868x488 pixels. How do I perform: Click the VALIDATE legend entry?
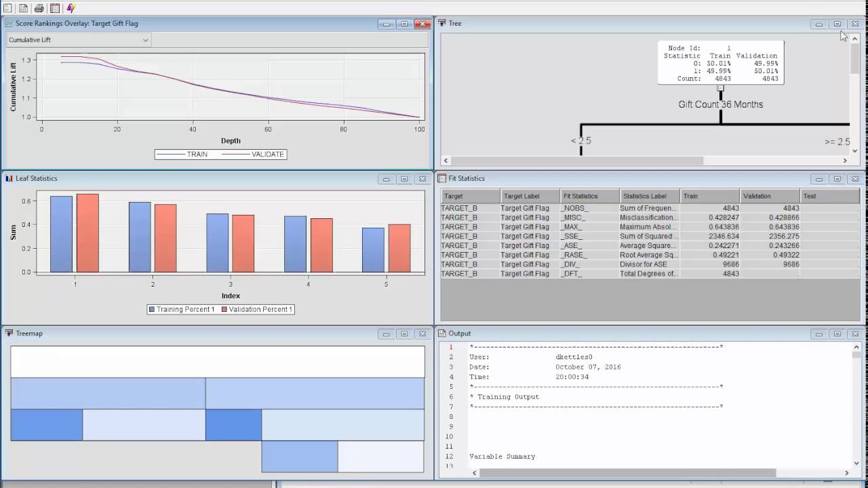[254, 155]
